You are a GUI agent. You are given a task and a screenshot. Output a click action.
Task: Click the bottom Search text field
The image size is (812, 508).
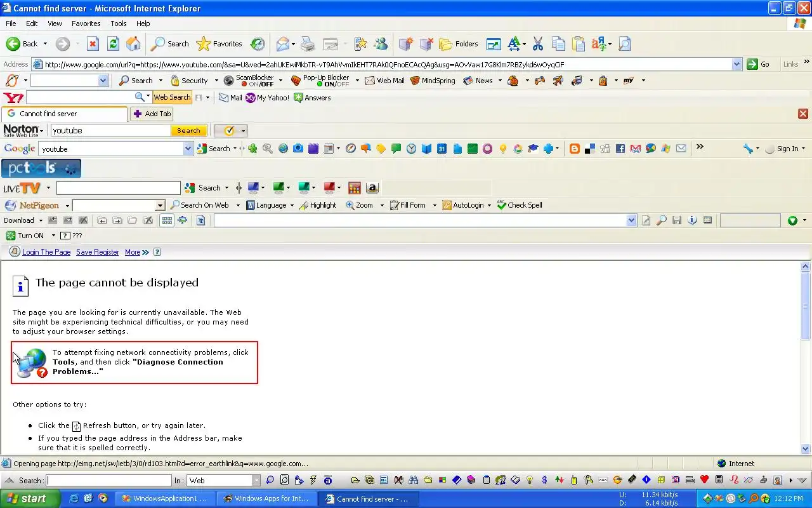coord(109,481)
